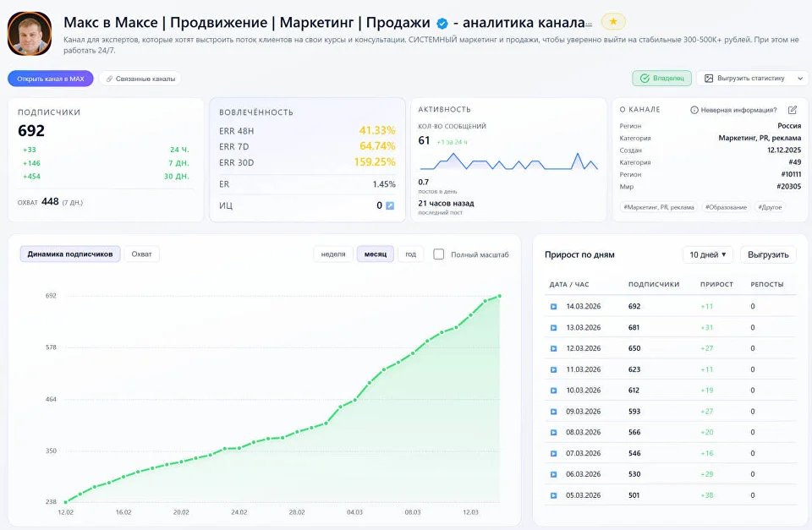The height and width of the screenshot is (530, 812).
Task: Select месяц chart period
Action: pos(376,254)
